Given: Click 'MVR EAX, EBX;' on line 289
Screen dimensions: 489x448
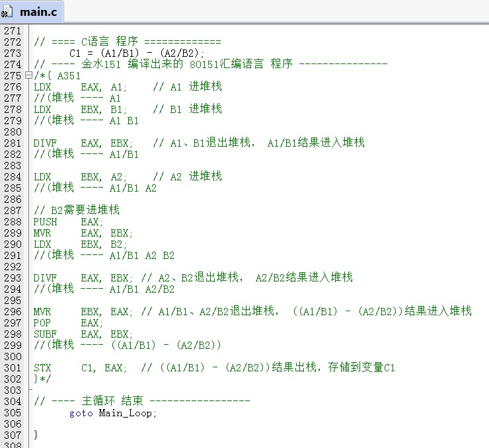Looking at the screenshot, I should point(83,233).
